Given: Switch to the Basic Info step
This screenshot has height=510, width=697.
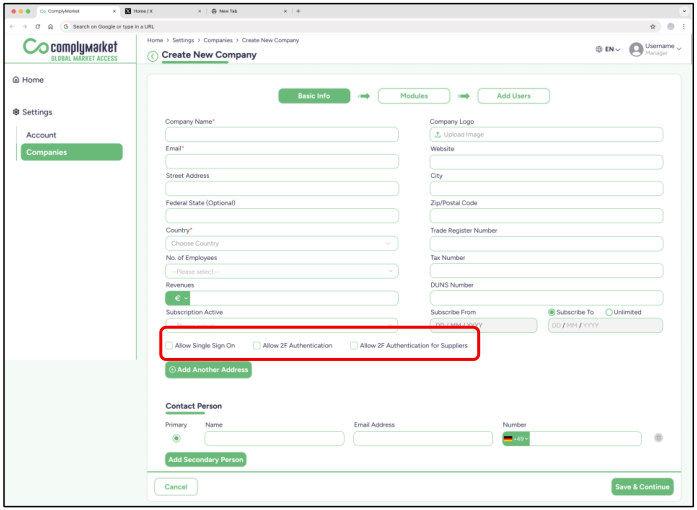Looking at the screenshot, I should 314,96.
